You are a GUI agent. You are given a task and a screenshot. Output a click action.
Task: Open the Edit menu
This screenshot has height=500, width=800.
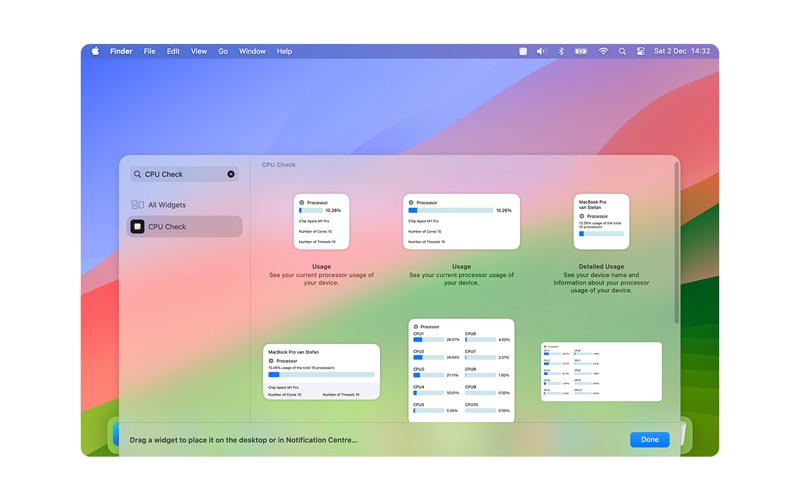[173, 51]
